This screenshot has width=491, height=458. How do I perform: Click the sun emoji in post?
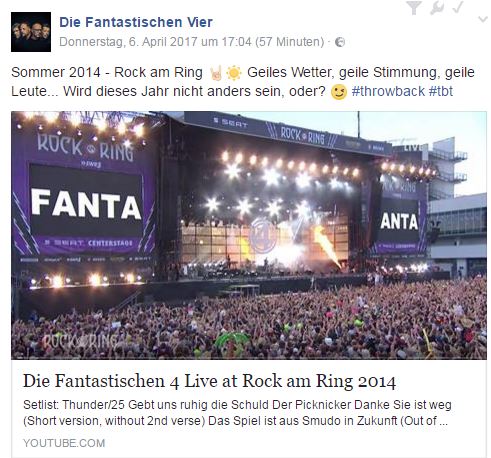(234, 73)
